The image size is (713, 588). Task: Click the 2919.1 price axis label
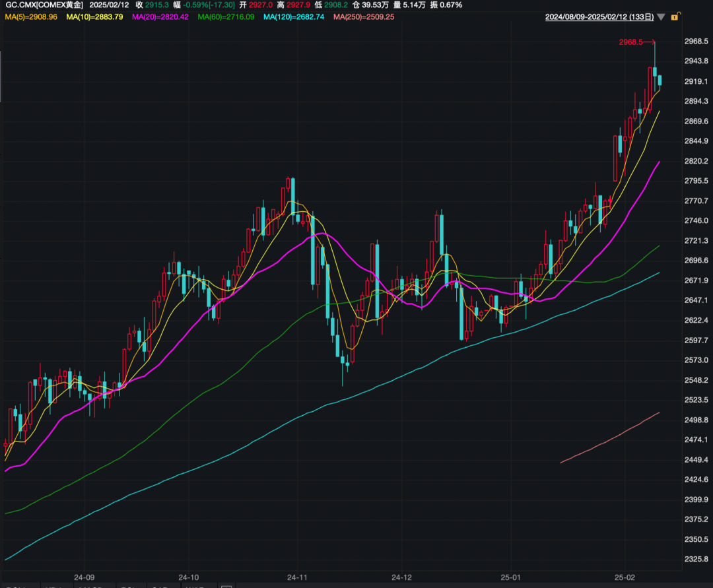tap(696, 81)
